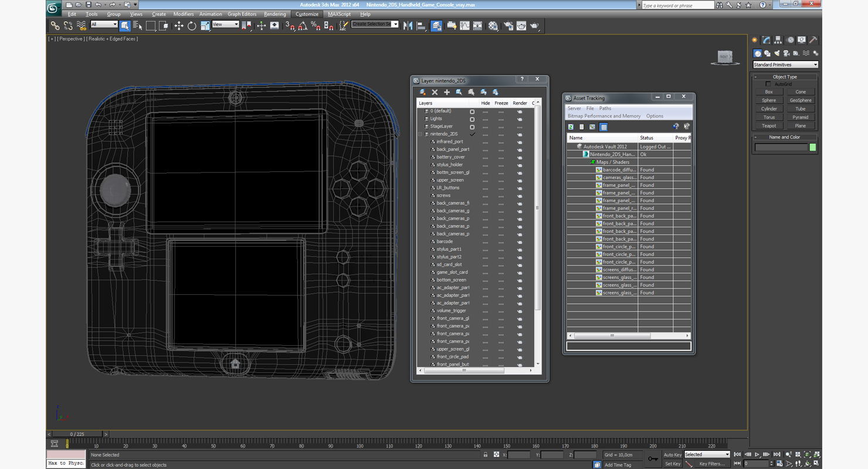Open Render Setup dialog
This screenshot has width=868, height=469.
tap(508, 26)
